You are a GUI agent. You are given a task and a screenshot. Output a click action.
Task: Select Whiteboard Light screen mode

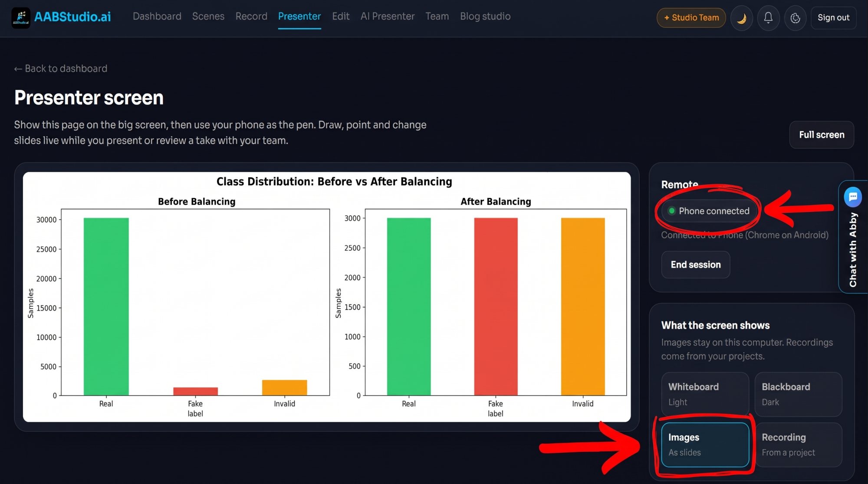(x=705, y=394)
